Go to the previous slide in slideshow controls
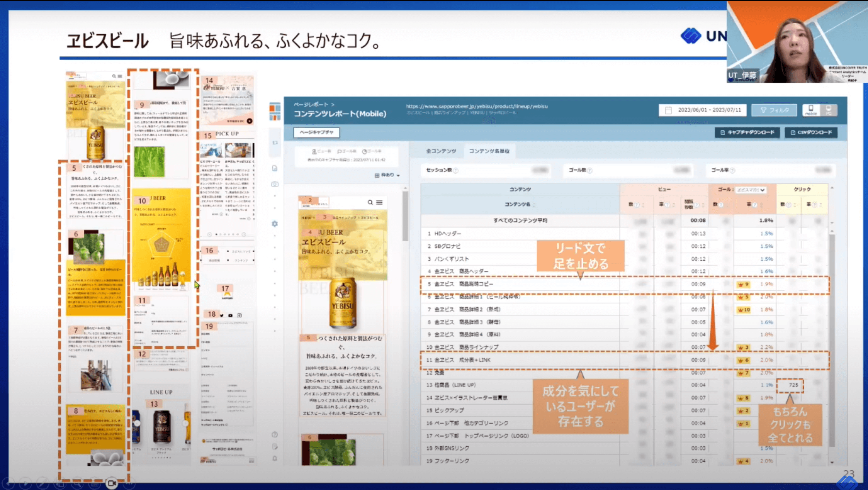 pos(8,483)
